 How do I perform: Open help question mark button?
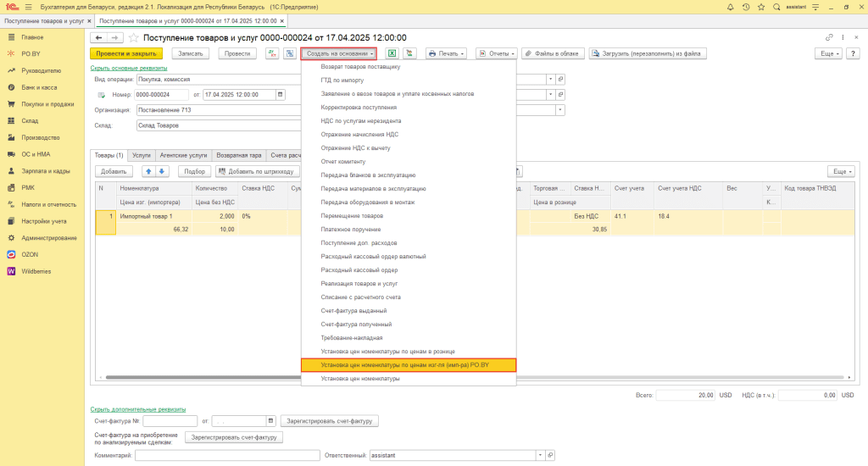pos(853,53)
